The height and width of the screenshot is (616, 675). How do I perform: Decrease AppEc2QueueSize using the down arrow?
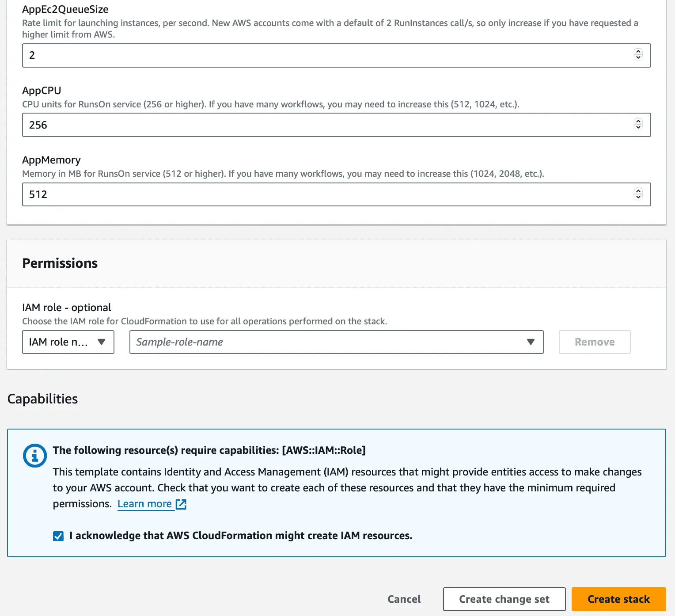638,58
